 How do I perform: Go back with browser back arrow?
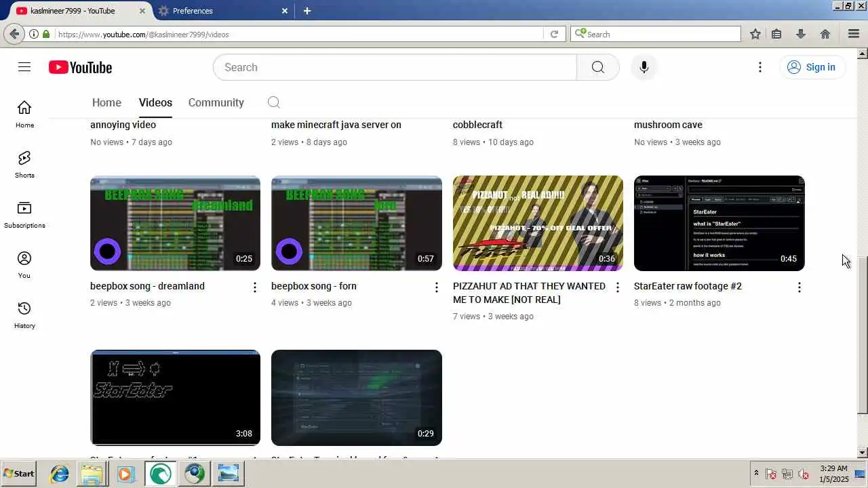click(14, 34)
